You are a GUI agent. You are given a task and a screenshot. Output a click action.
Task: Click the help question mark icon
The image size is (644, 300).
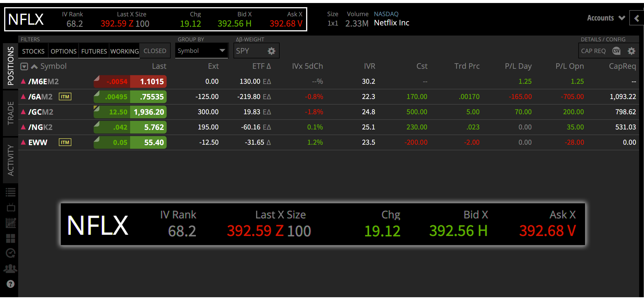pyautogui.click(x=10, y=284)
